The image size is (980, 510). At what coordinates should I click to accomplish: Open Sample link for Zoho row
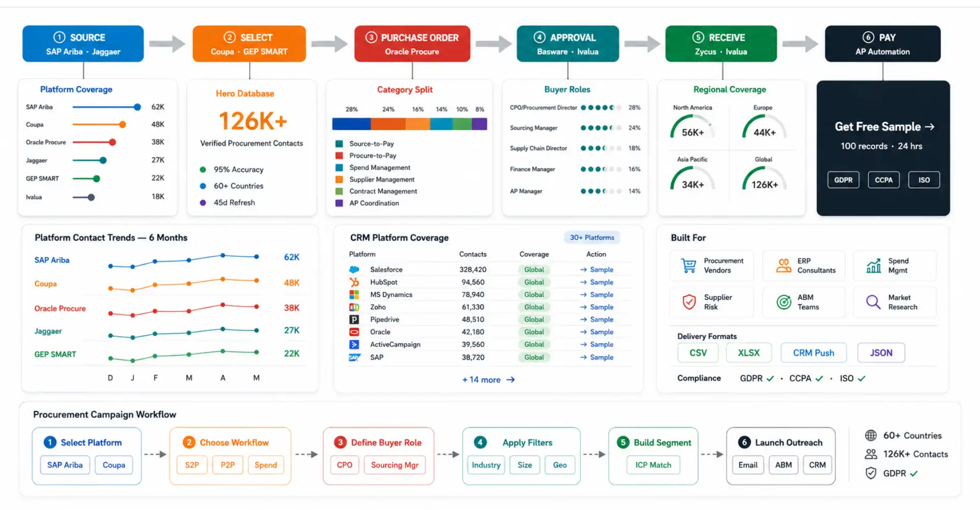(x=597, y=307)
